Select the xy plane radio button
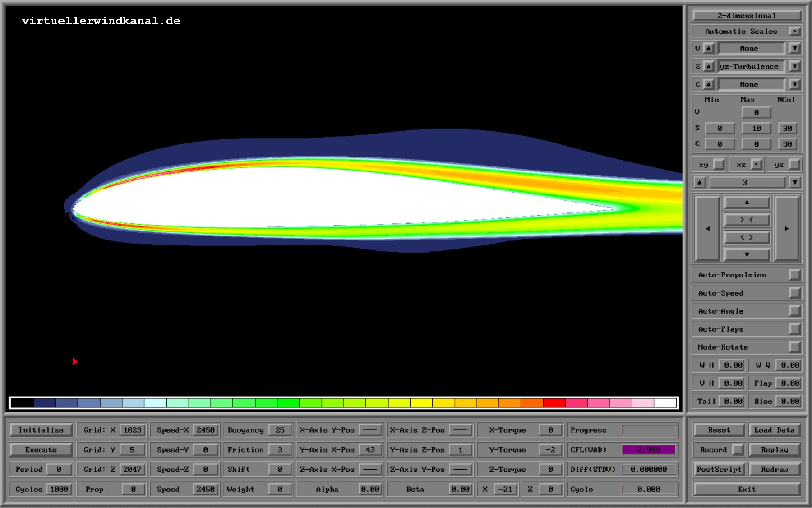812x508 pixels. 719,165
